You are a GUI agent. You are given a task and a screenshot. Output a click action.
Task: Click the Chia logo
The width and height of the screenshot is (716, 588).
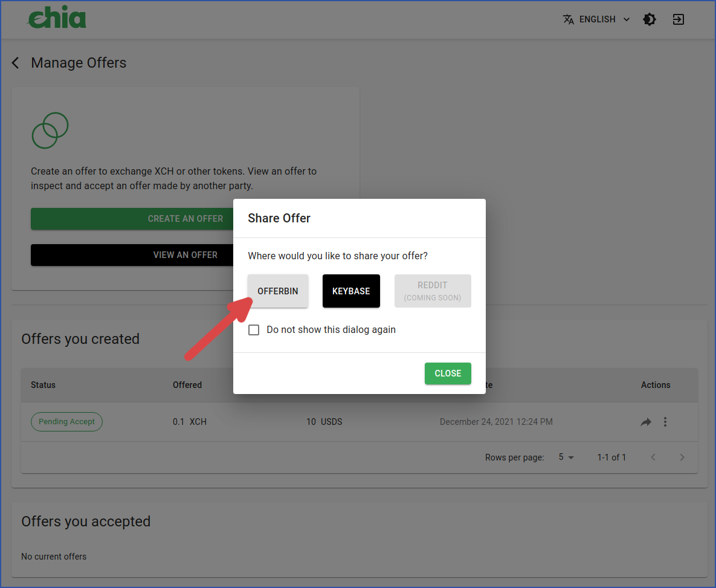(57, 18)
